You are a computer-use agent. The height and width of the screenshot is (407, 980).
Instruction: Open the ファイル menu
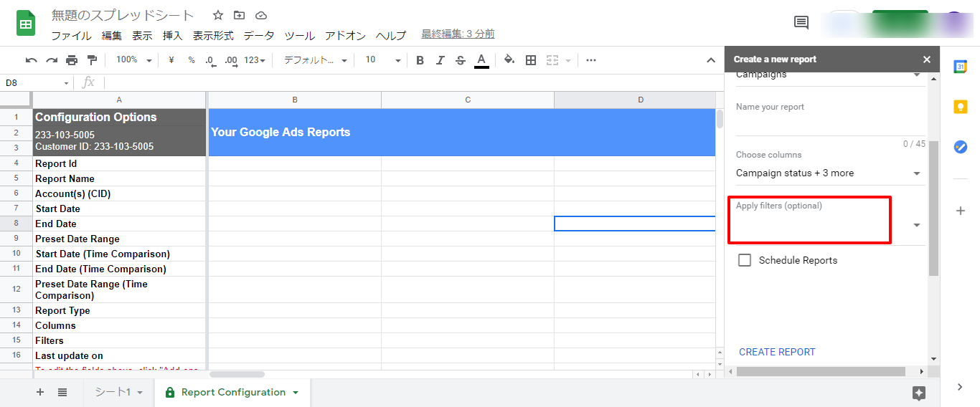[x=71, y=35]
